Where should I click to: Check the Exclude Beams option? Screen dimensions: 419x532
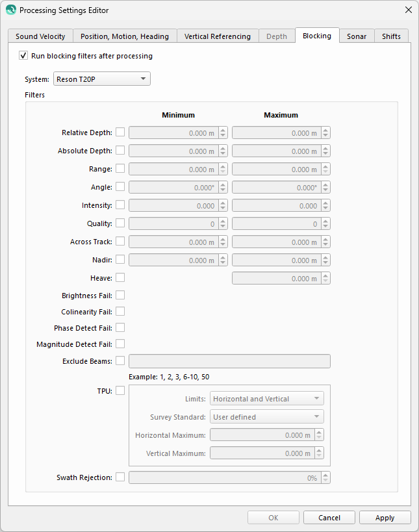120,361
